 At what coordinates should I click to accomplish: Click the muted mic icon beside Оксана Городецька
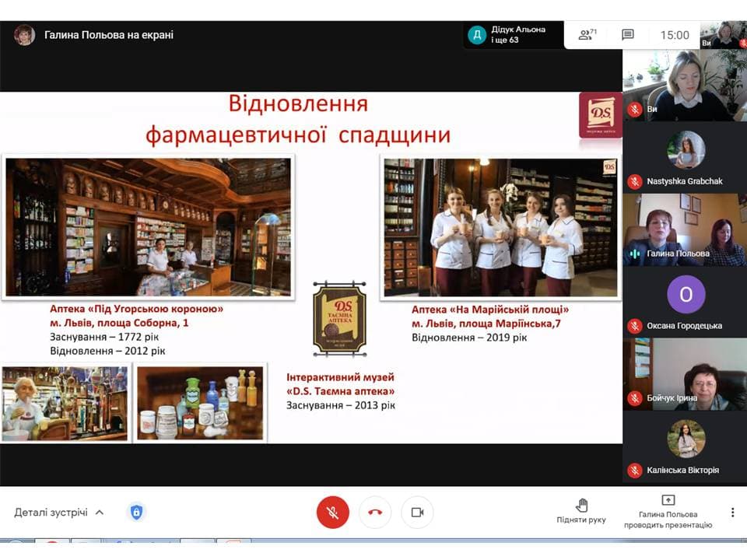pos(635,326)
